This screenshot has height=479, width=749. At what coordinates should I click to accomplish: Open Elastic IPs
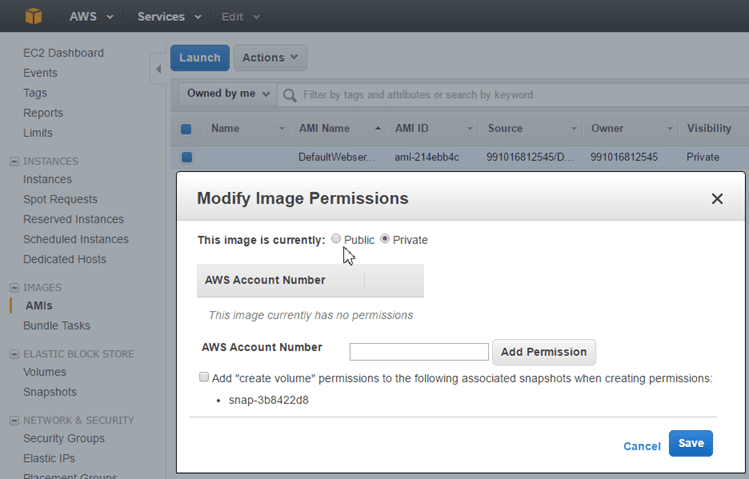(49, 458)
